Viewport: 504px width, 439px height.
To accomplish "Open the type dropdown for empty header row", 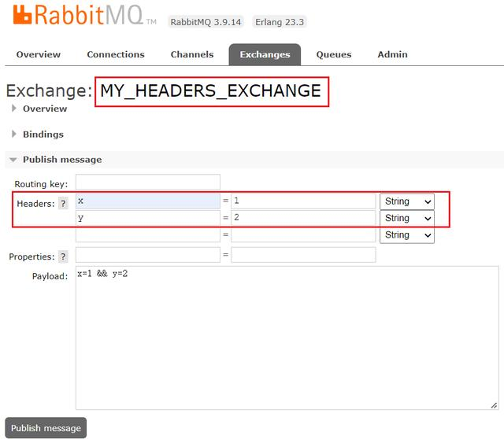I will coord(406,234).
